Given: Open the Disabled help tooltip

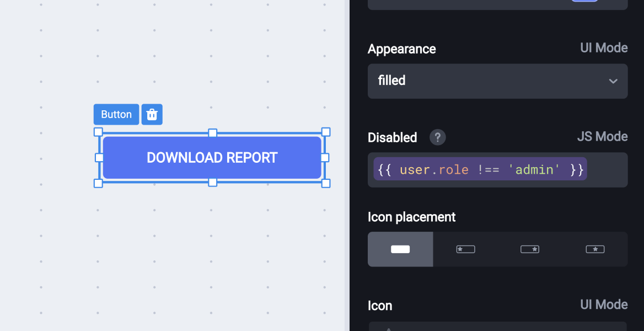Looking at the screenshot, I should (x=437, y=137).
